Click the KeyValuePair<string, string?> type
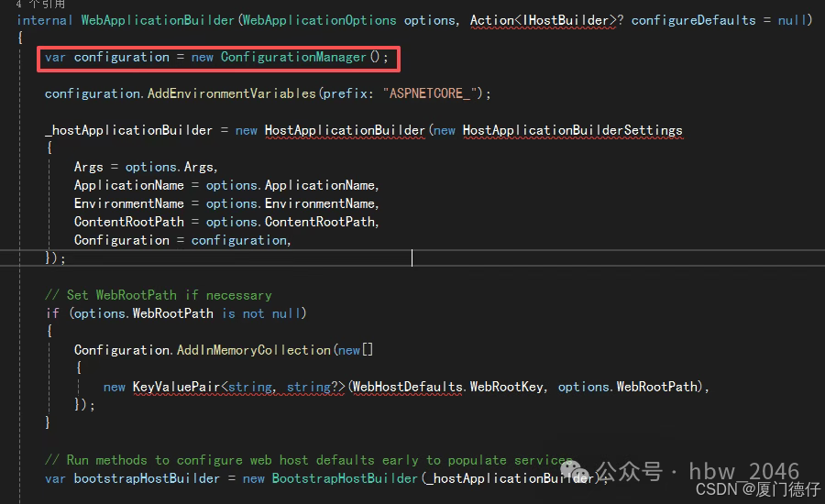The height and width of the screenshot is (504, 825). click(239, 388)
